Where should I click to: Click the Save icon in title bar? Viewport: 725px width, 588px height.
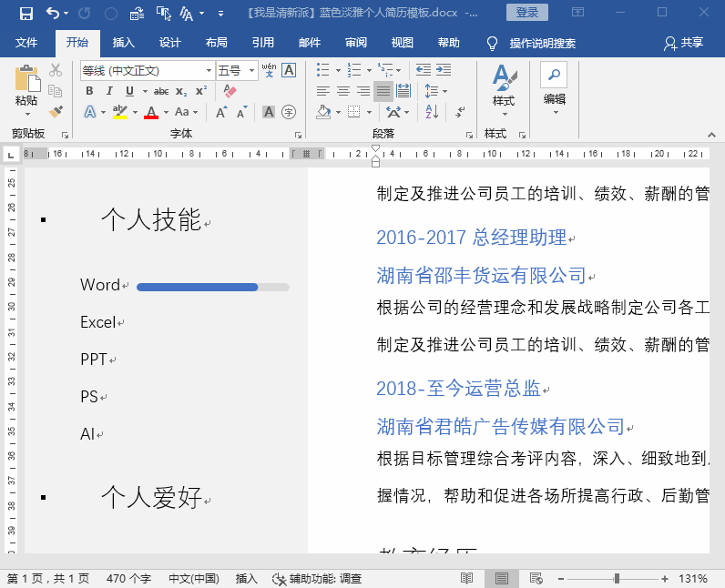(26, 13)
